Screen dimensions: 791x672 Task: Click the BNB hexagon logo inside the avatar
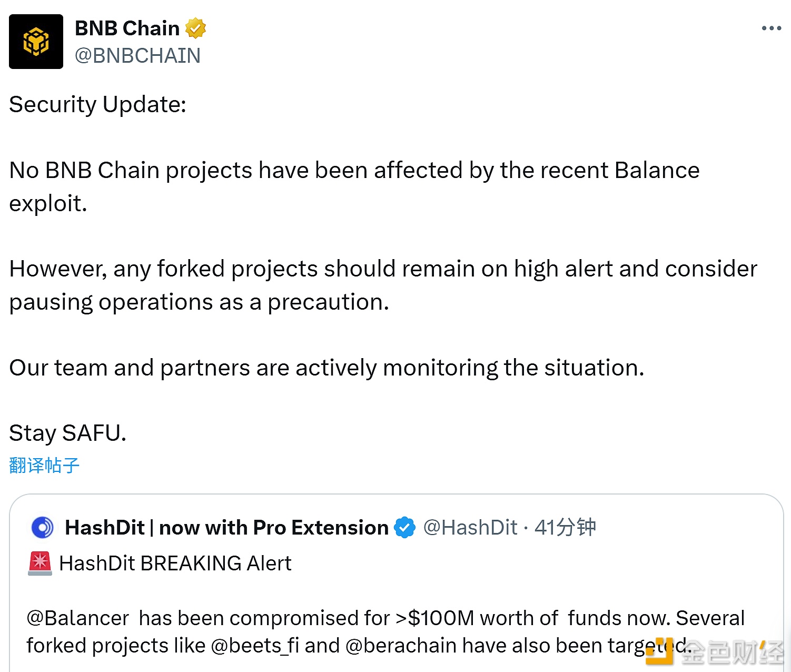(x=35, y=41)
